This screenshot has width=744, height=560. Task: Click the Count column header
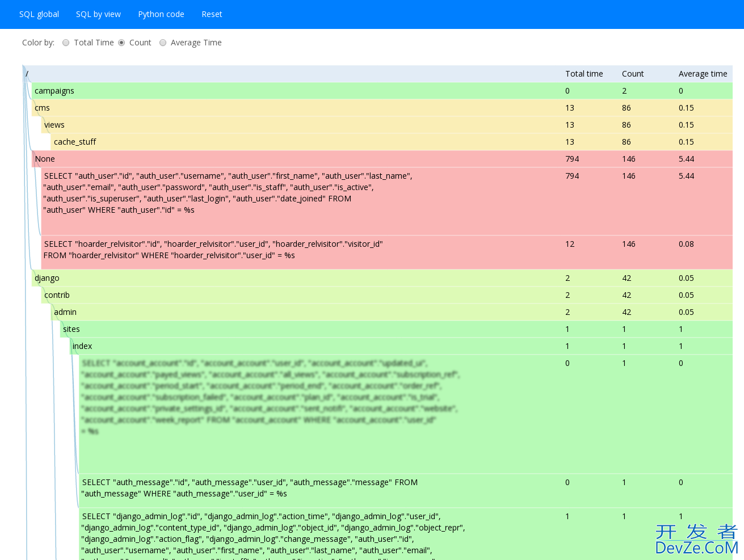coord(633,74)
